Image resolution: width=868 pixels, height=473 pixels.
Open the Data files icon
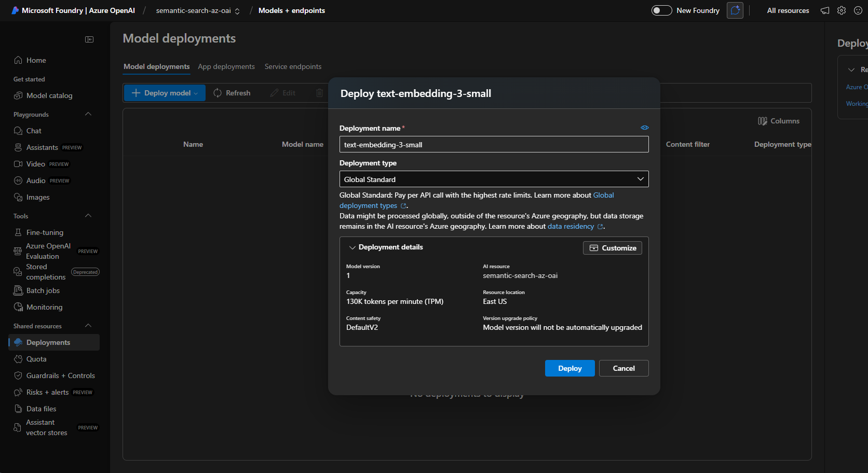coord(18,409)
